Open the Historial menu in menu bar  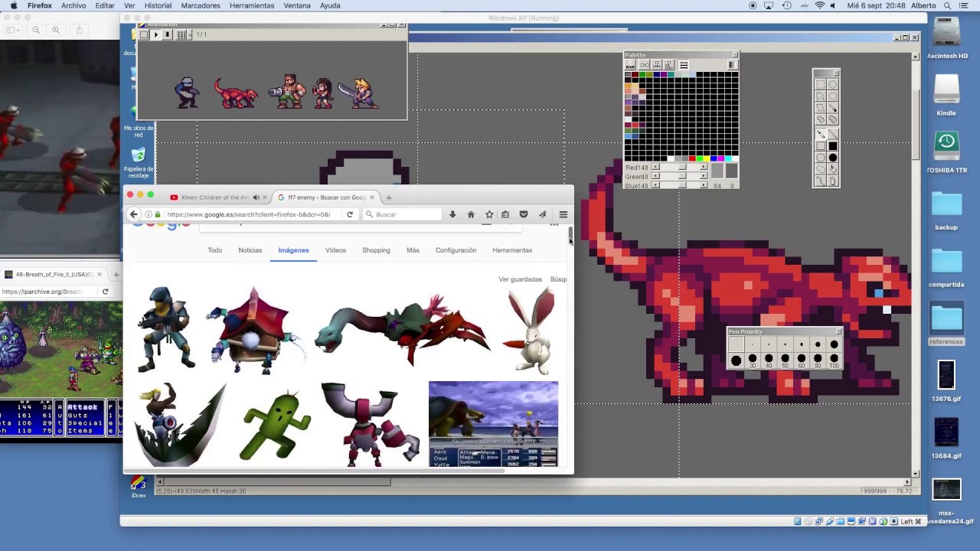tap(158, 5)
